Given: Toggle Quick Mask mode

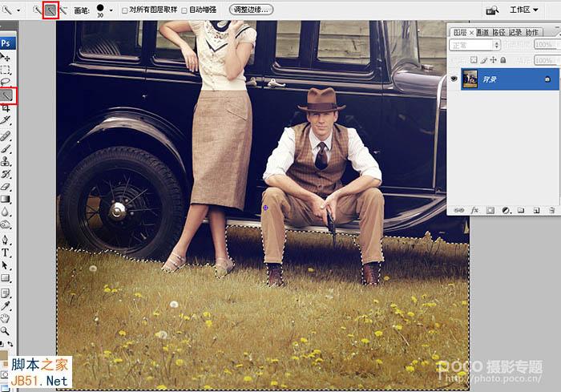Looking at the screenshot, I should pos(5,374).
